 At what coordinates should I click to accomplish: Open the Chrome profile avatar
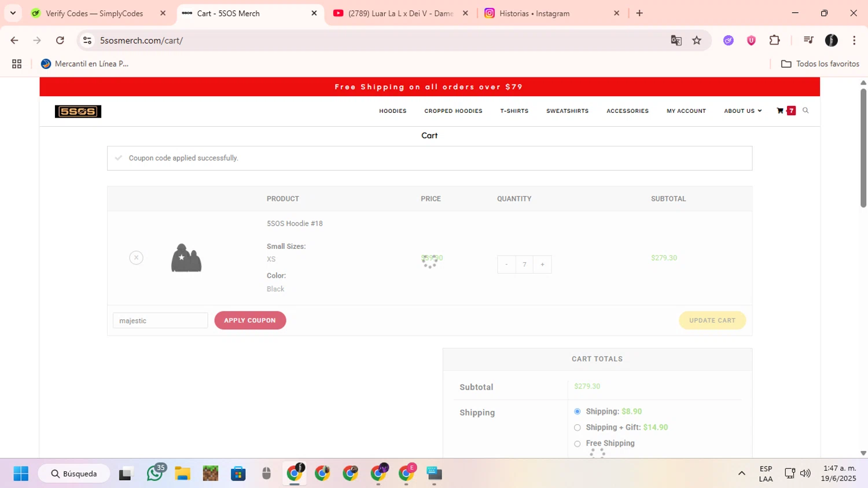click(832, 41)
